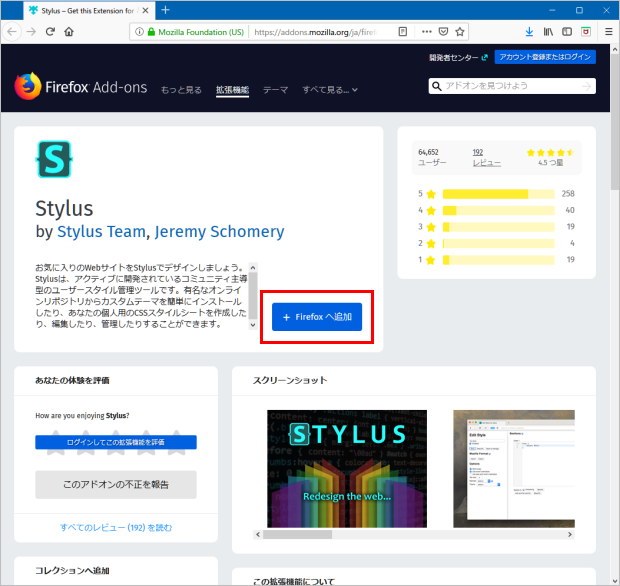Show site information icon in address bar
The height and width of the screenshot is (586, 620).
[x=139, y=32]
